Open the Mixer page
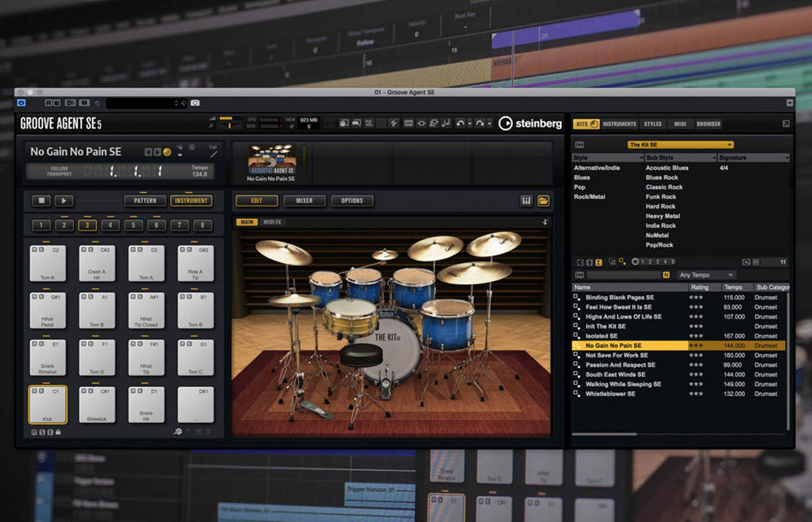This screenshot has width=812, height=522. click(x=304, y=201)
